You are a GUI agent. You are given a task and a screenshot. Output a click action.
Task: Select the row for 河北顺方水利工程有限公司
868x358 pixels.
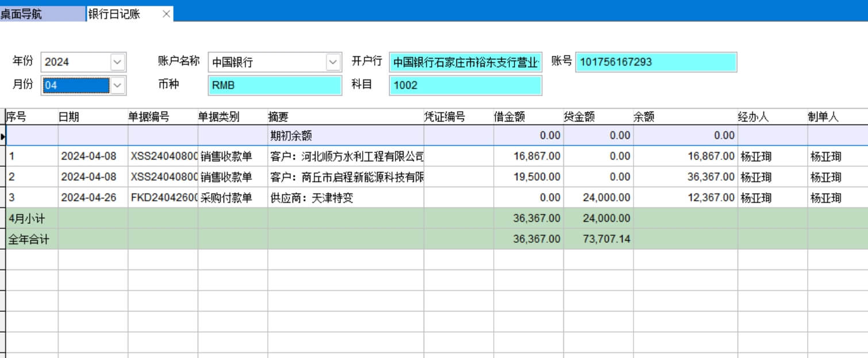(x=345, y=157)
